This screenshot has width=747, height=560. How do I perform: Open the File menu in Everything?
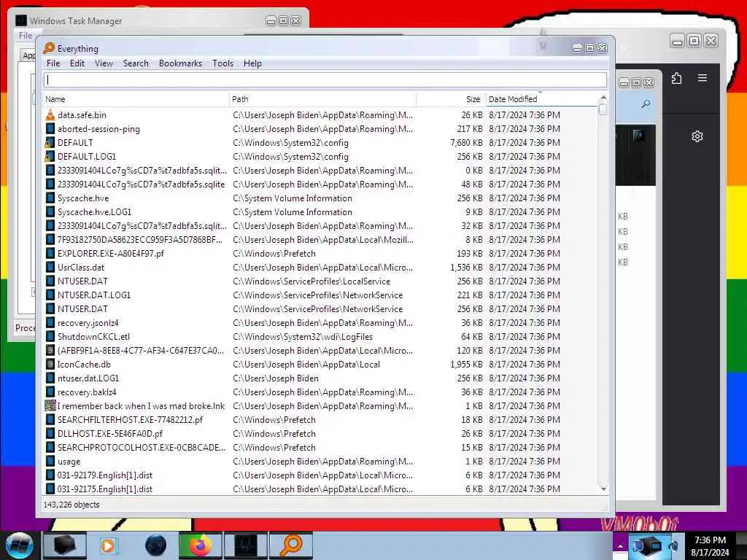click(53, 63)
